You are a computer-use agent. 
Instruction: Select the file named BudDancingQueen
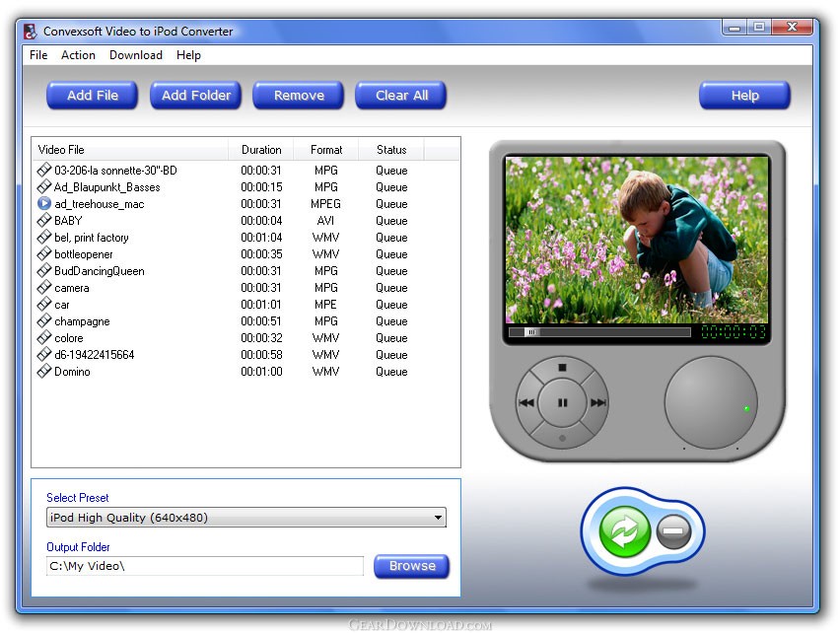[100, 271]
